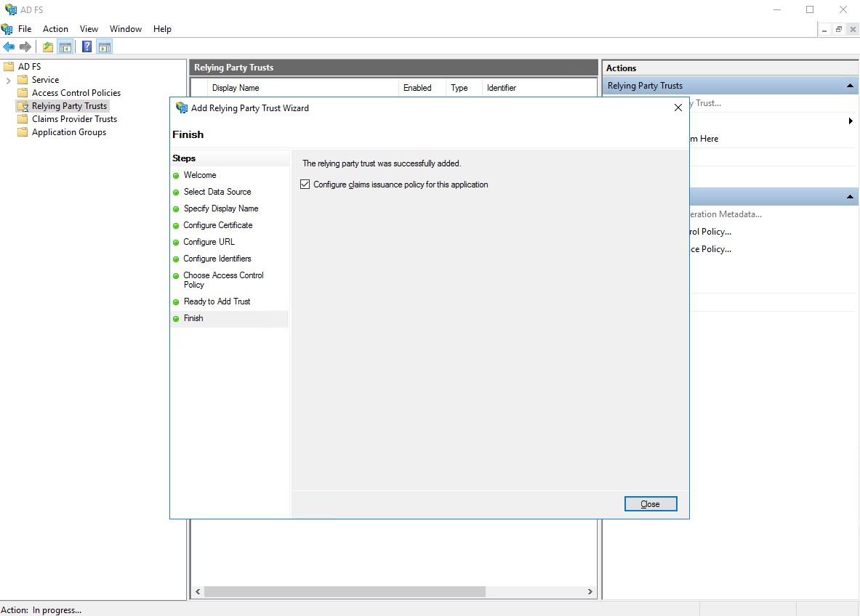Click the Up One Level folder icon
Viewport: 860px width, 616px height.
point(48,47)
